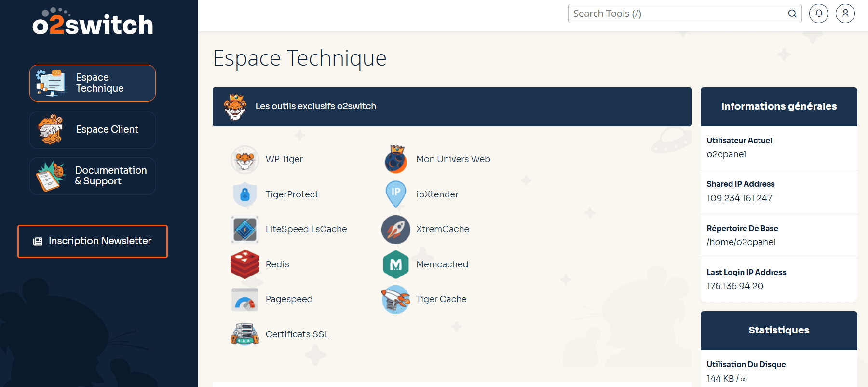Focus the Search Tools input field
This screenshot has width=868, height=387.
[x=675, y=14]
